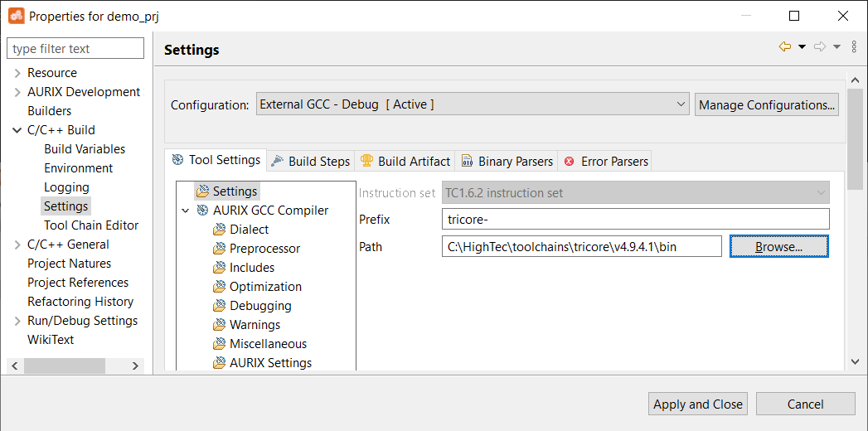Switch to the Error Parsers tab
Image resolution: width=868 pixels, height=431 pixels.
605,161
